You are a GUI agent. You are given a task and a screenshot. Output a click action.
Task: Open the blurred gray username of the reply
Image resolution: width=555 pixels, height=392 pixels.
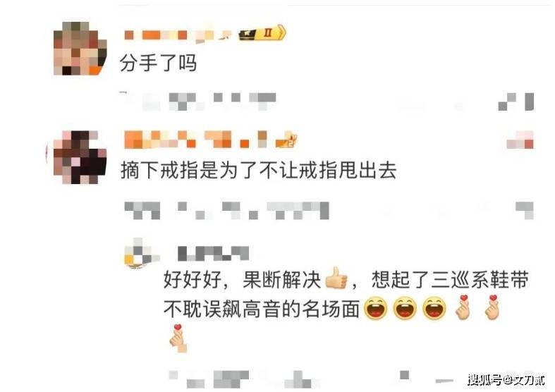214,253
